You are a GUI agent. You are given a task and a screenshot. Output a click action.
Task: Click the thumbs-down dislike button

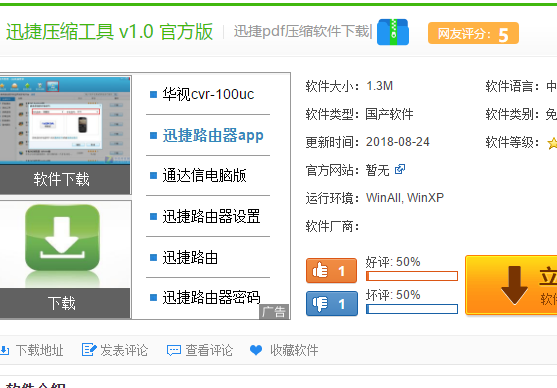pyautogui.click(x=331, y=303)
